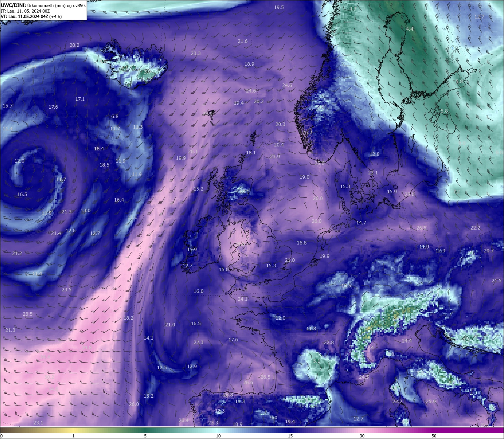Click the UWC/DINI Úrkomumætti title text
The width and height of the screenshot is (504, 439).
click(43, 6)
